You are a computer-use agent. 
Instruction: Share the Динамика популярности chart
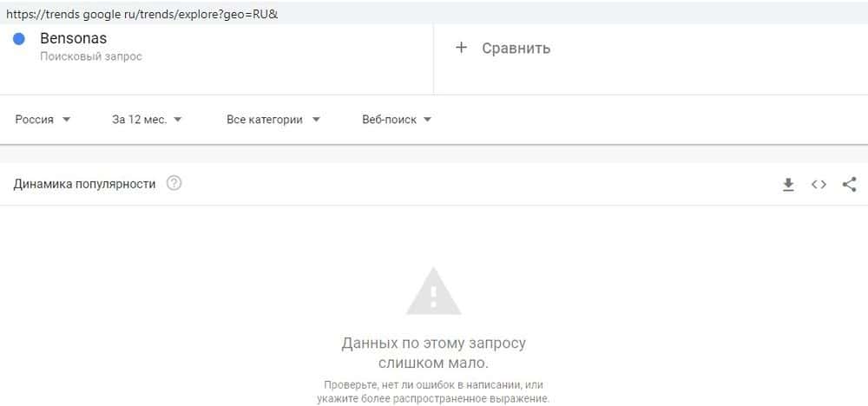849,184
